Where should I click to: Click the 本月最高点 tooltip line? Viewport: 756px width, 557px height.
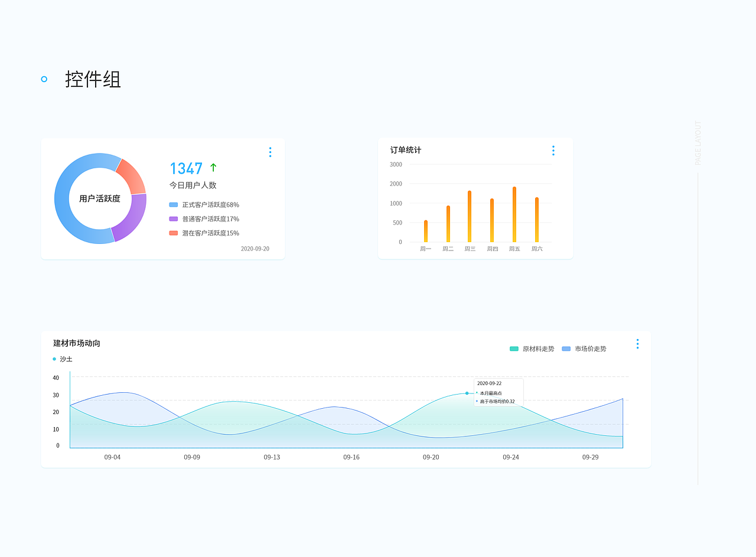coord(491,393)
